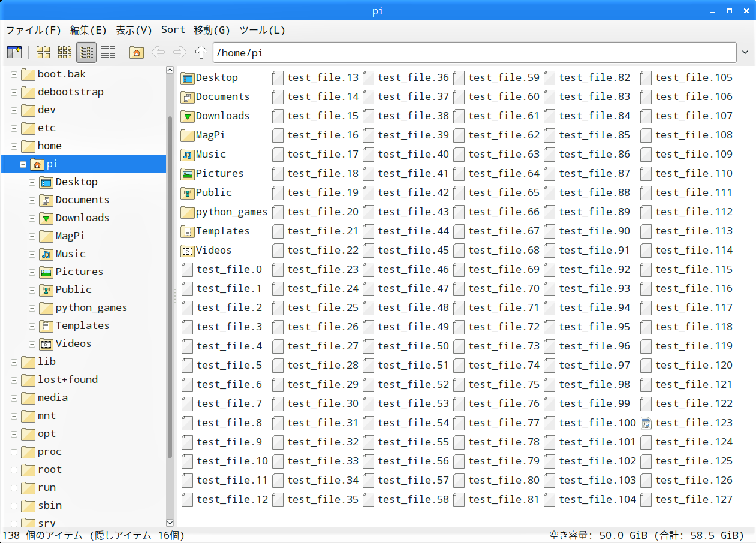Expand the Desktop node in tree
Image resolution: width=756 pixels, height=543 pixels.
pos(32,182)
